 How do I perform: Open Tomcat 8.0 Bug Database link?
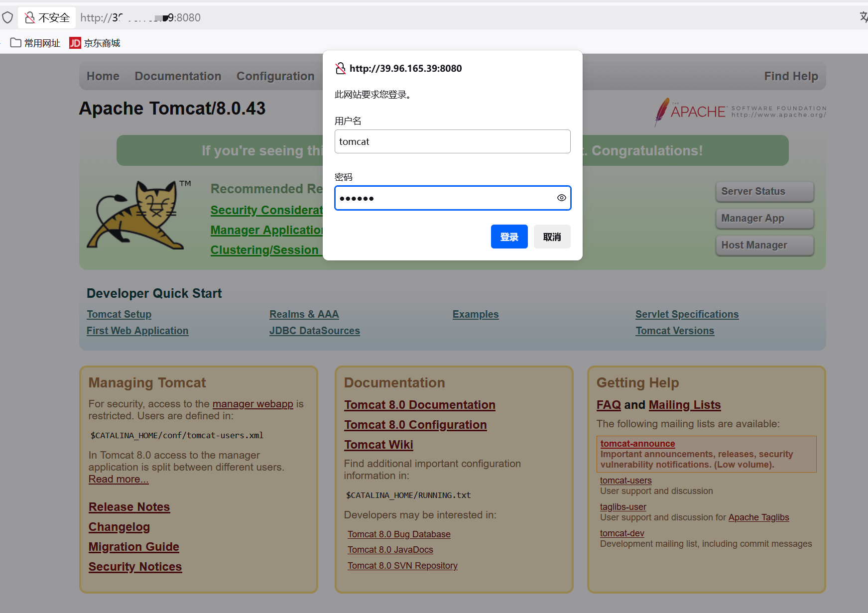point(399,534)
